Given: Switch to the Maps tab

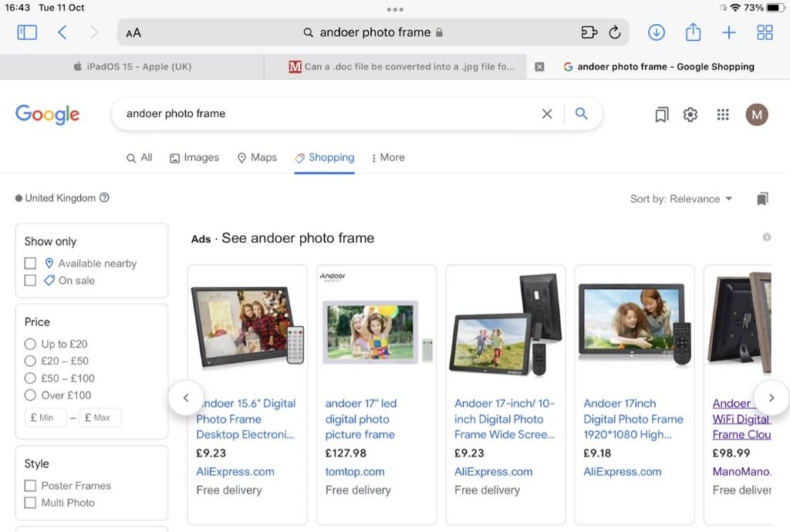Looking at the screenshot, I should [257, 157].
